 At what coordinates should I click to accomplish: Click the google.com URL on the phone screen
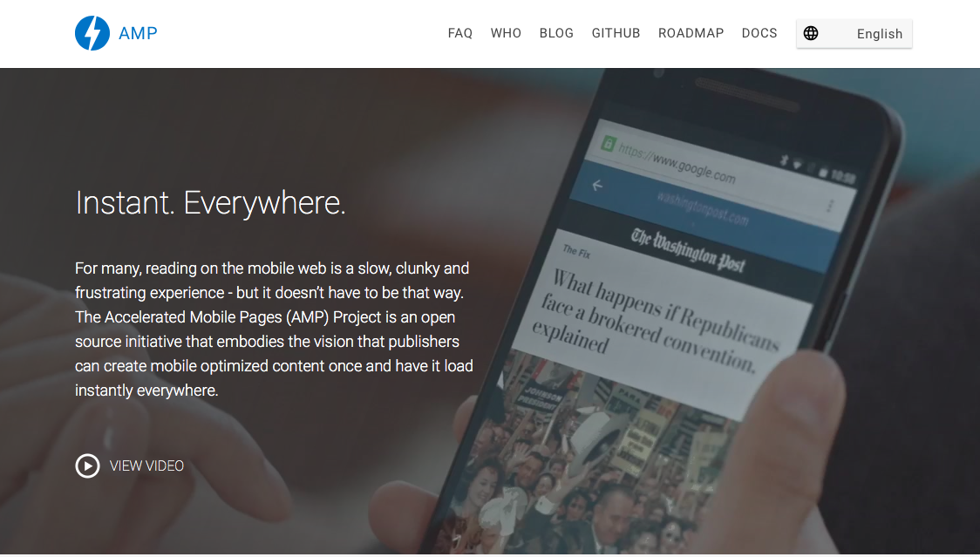click(x=677, y=162)
